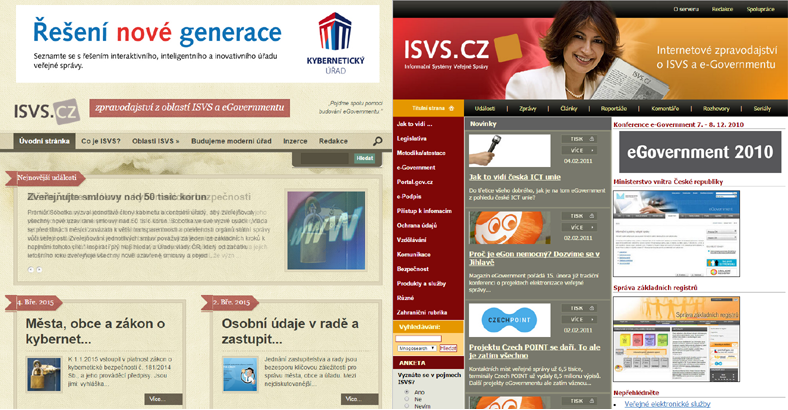Switch to the Komentáře tab
The image size is (788, 410).
pyautogui.click(x=665, y=109)
